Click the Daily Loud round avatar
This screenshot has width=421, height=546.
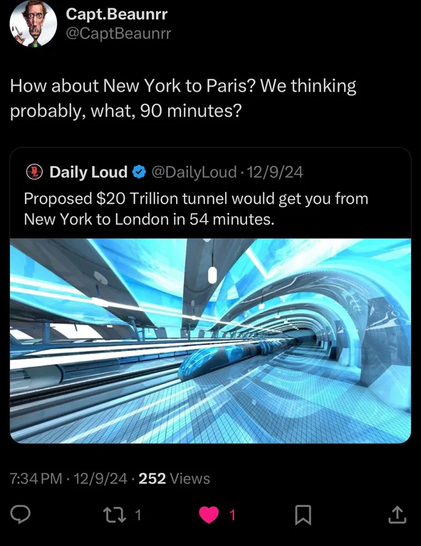(34, 172)
